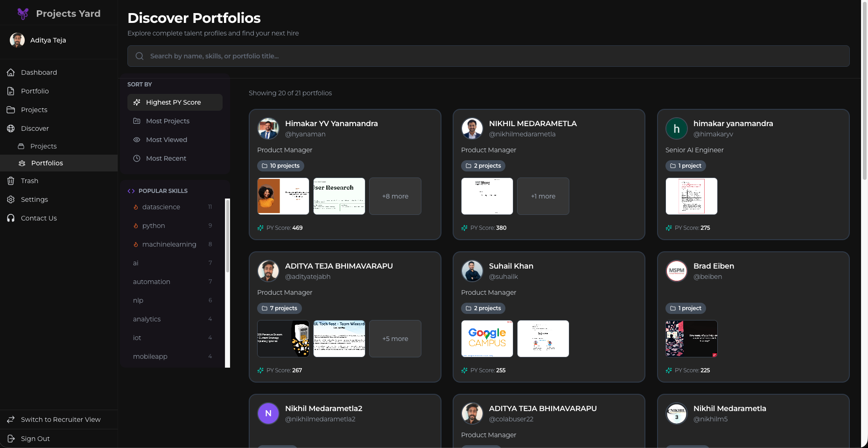
Task: Open Projects sub-item under Discover
Action: coord(59,146)
